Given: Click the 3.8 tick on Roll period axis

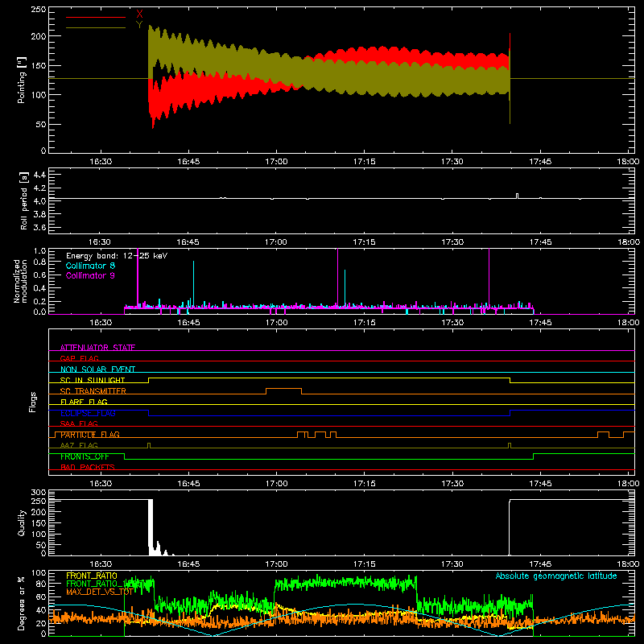Looking at the screenshot, I should click(x=39, y=214).
